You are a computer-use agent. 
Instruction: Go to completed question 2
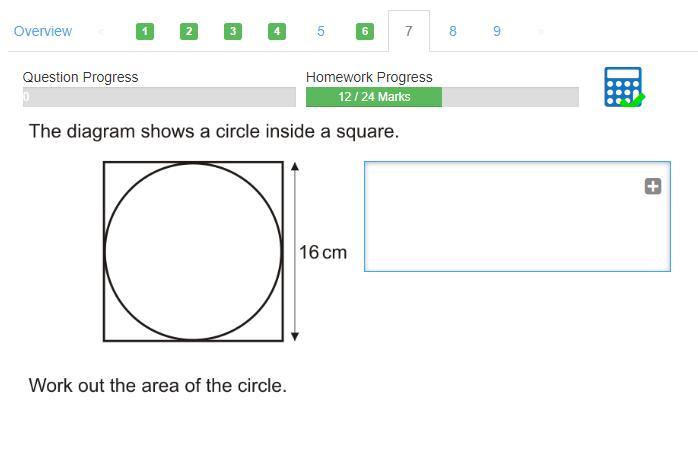point(189,31)
